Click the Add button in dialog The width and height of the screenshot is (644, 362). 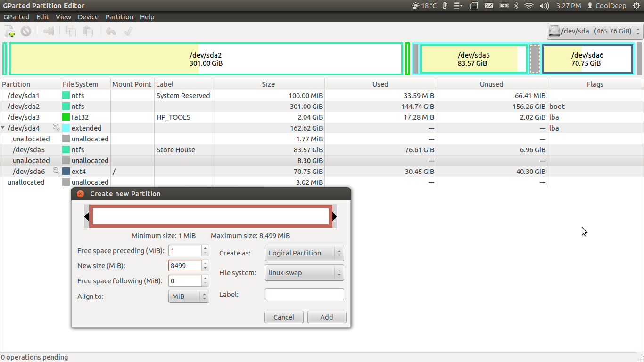point(327,317)
